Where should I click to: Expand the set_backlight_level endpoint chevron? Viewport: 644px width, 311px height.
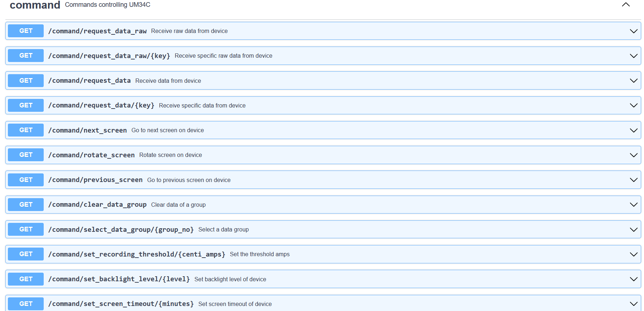coord(634,279)
